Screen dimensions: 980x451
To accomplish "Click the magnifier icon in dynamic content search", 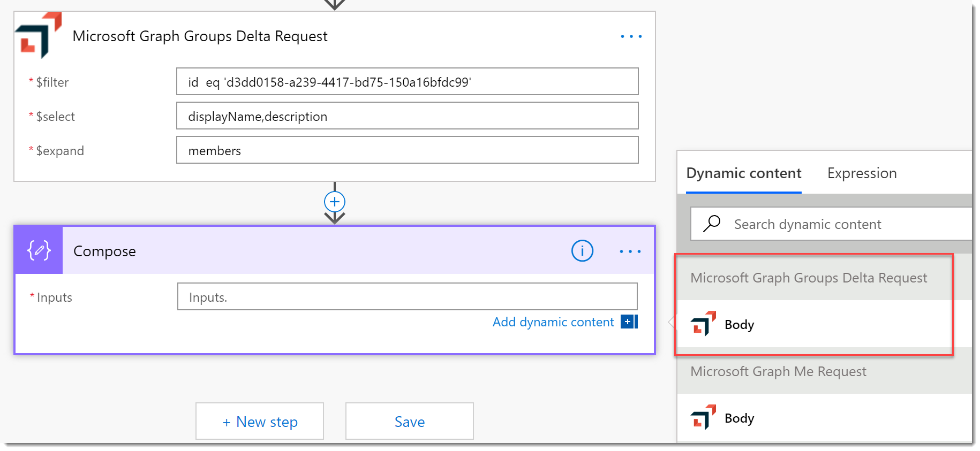I will pyautogui.click(x=712, y=224).
